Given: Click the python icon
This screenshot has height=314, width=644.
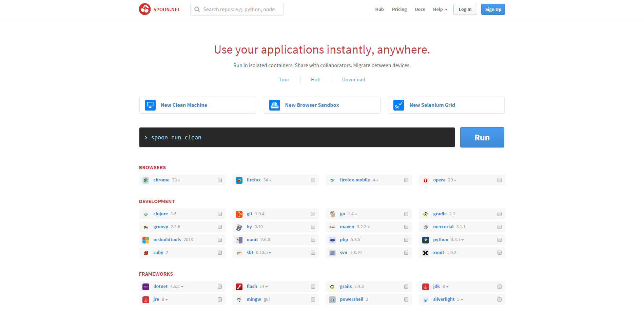Looking at the screenshot, I should click(426, 240).
